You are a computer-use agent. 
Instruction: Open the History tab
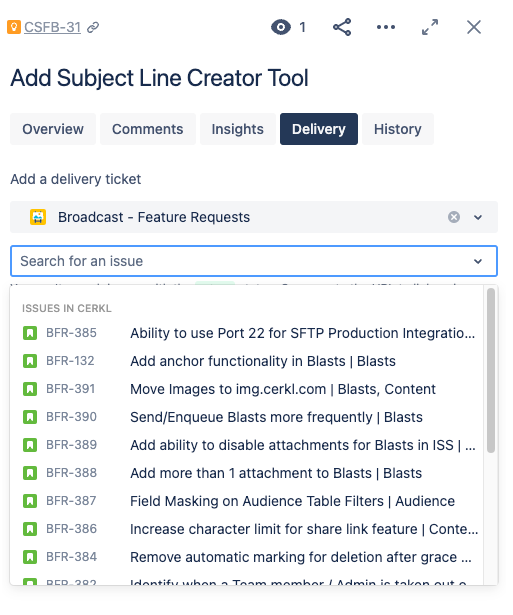point(398,129)
